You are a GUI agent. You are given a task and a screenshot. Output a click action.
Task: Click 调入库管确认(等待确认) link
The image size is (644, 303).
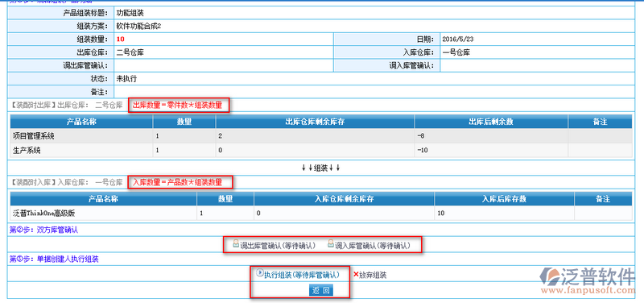pos(373,246)
